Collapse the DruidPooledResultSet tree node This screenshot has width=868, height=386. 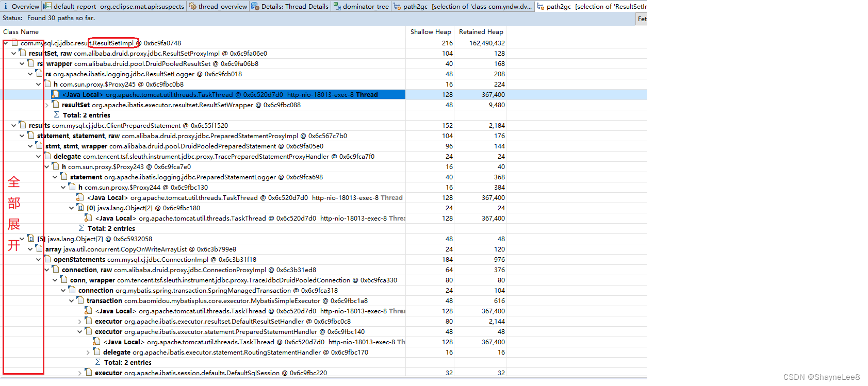(x=22, y=63)
